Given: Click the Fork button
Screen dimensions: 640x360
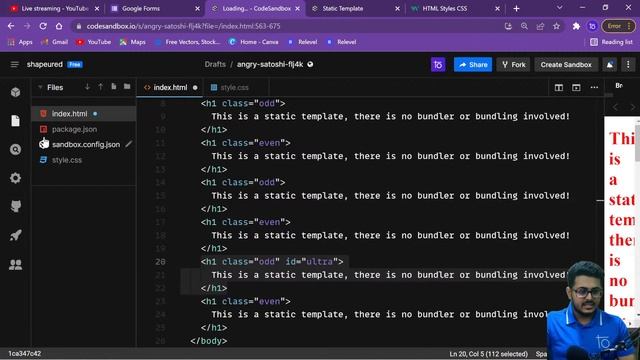Looking at the screenshot, I should (513, 64).
